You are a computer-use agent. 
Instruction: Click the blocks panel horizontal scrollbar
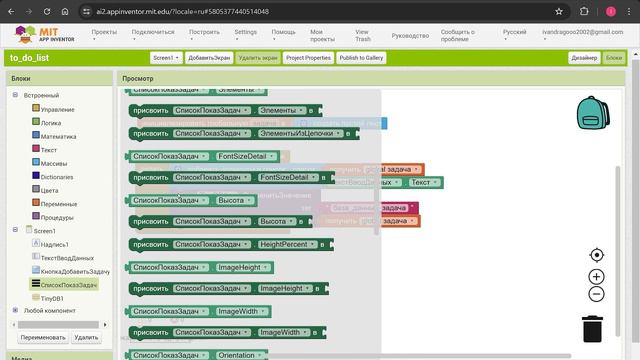click(x=58, y=324)
